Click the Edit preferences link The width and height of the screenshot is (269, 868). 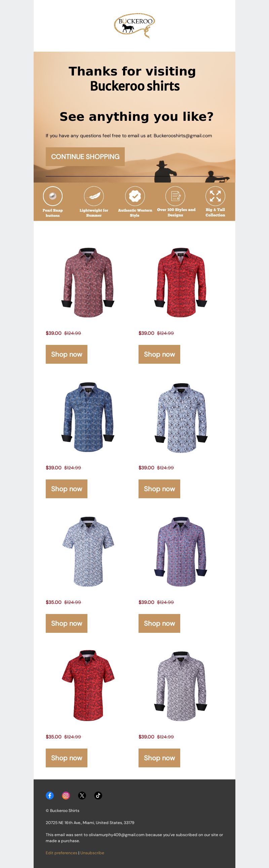(62, 853)
